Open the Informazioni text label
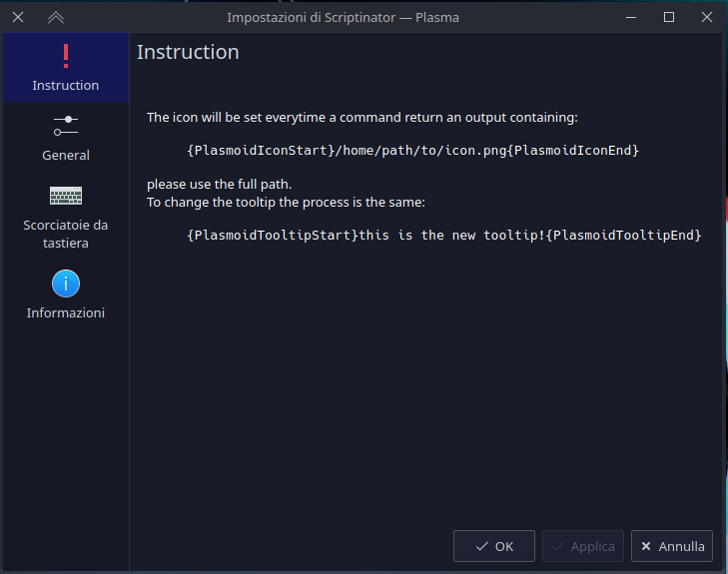Image resolution: width=728 pixels, height=574 pixels. click(x=66, y=312)
